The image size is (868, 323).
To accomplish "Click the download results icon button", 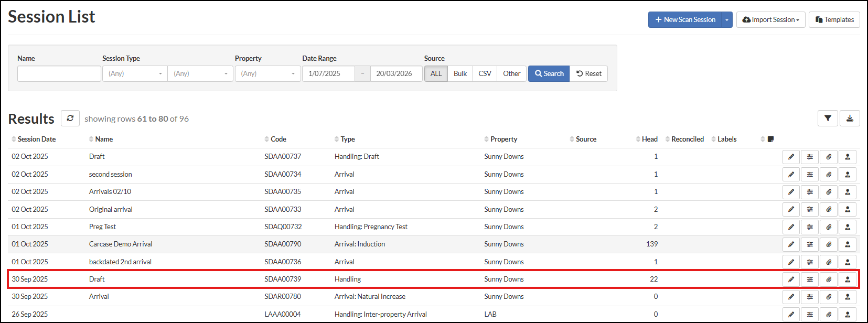I will click(x=850, y=119).
